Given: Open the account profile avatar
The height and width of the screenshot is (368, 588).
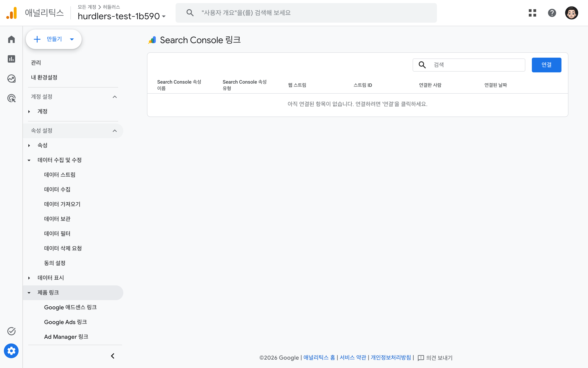Looking at the screenshot, I should pos(571,13).
